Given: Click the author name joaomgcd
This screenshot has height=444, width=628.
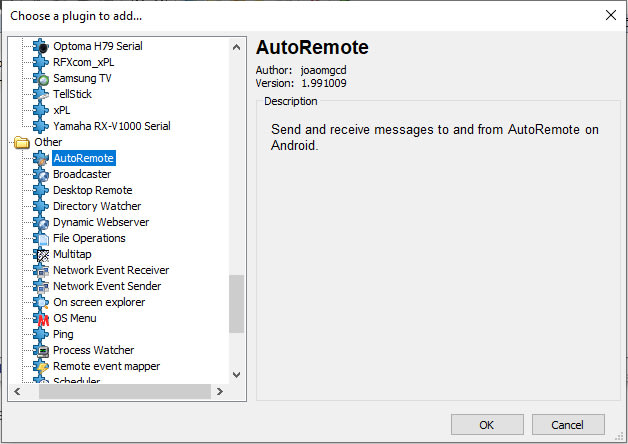Looking at the screenshot, I should (x=324, y=70).
